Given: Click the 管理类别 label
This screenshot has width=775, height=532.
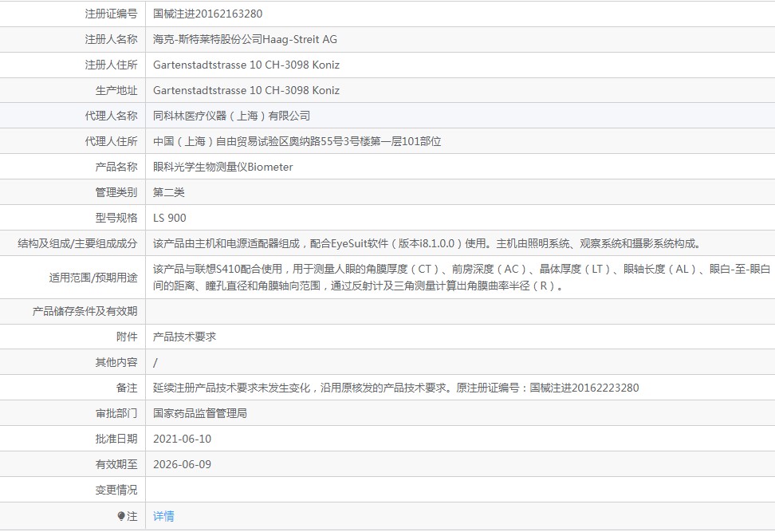Looking at the screenshot, I should (116, 192).
